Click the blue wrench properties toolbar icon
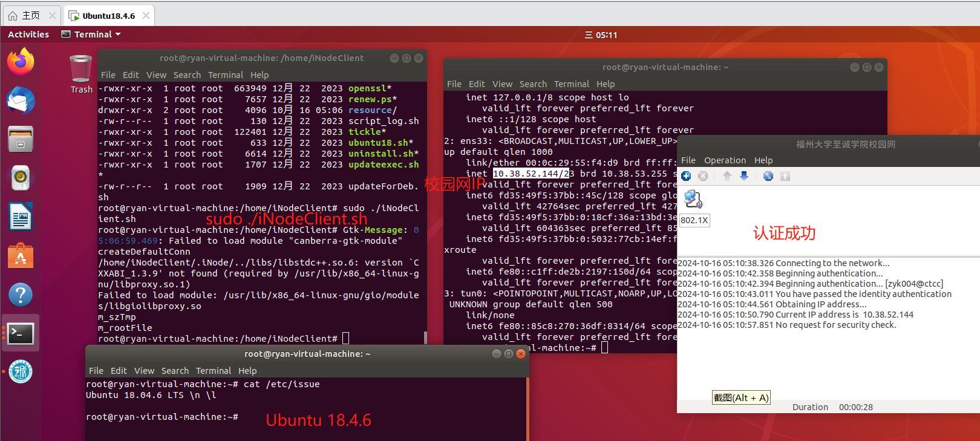This screenshot has width=980, height=441. click(x=768, y=176)
